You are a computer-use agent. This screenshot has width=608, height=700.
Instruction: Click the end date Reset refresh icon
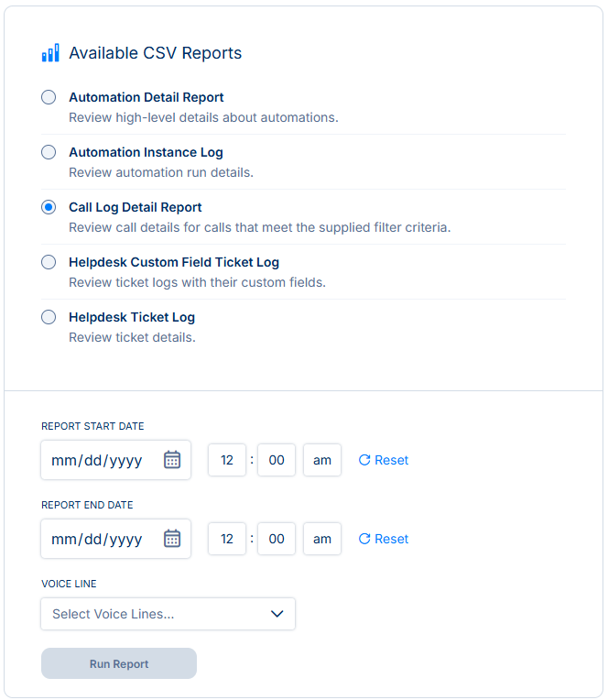click(364, 539)
